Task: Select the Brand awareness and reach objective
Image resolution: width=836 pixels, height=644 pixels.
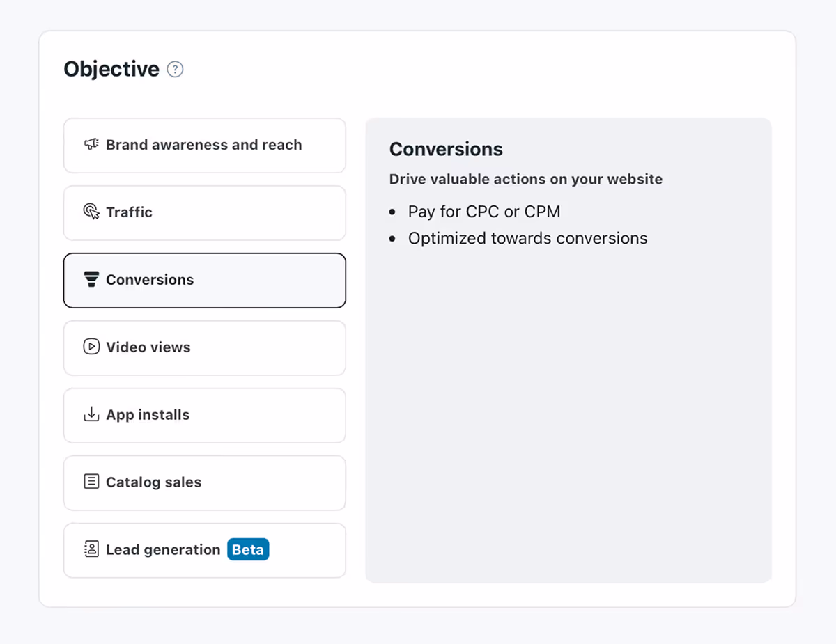Action: point(204,146)
